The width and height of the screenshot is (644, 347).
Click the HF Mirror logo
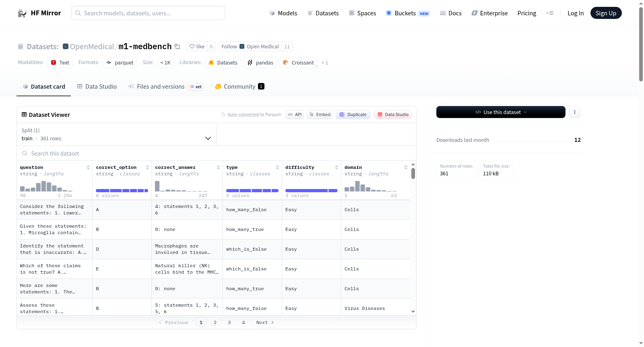pos(39,13)
